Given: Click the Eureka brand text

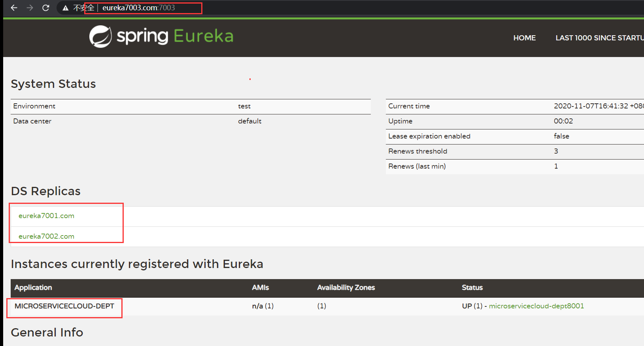Looking at the screenshot, I should (203, 36).
